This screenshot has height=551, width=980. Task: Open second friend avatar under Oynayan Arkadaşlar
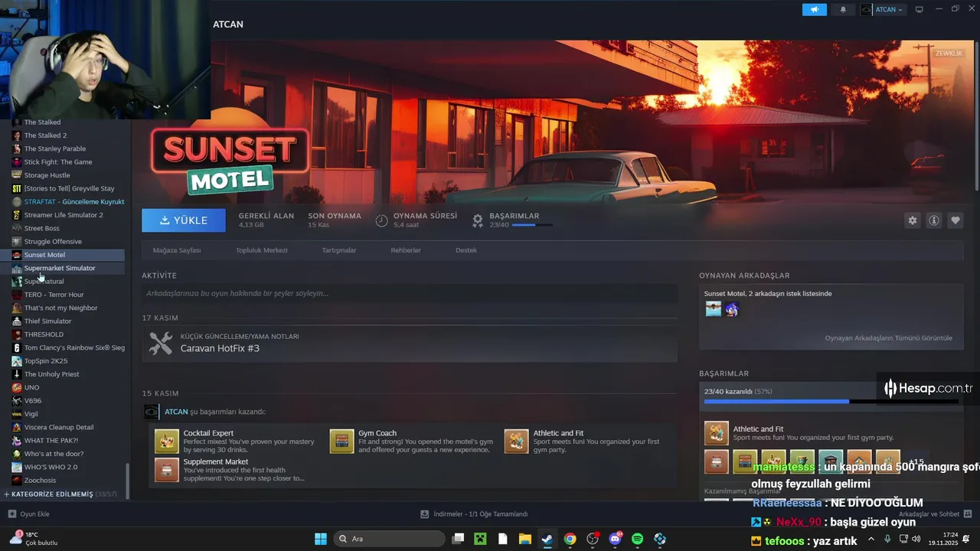click(x=732, y=309)
